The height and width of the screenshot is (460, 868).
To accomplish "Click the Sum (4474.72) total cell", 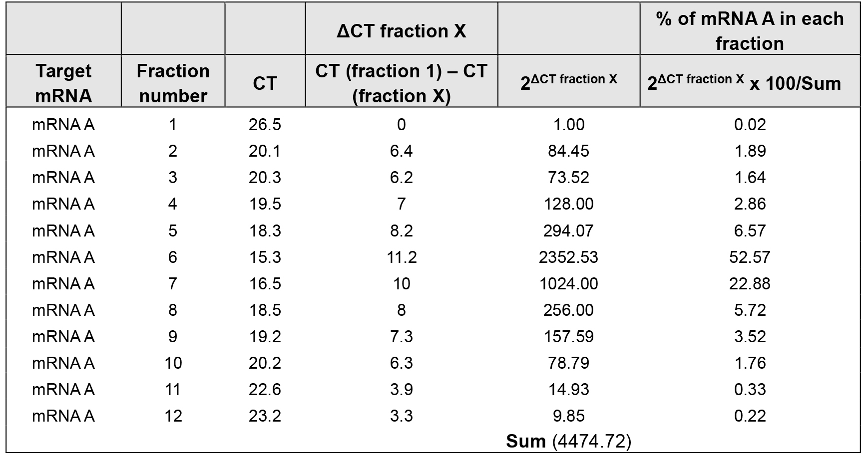I will pyautogui.click(x=568, y=441).
